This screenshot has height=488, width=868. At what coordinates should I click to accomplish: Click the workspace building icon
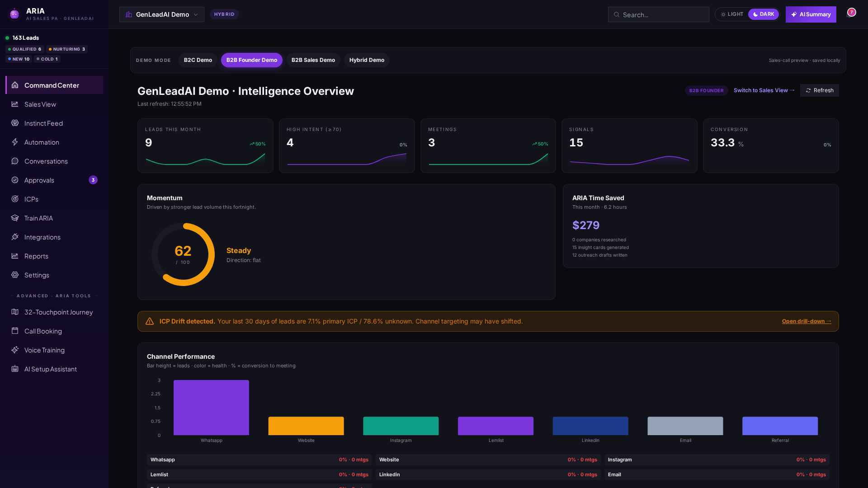tap(129, 14)
